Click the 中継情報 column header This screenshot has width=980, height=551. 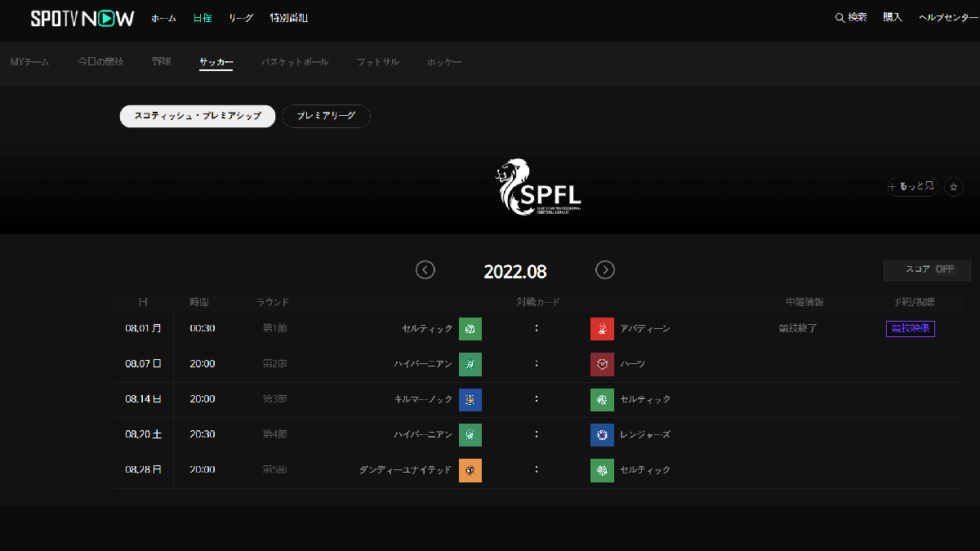click(x=804, y=302)
